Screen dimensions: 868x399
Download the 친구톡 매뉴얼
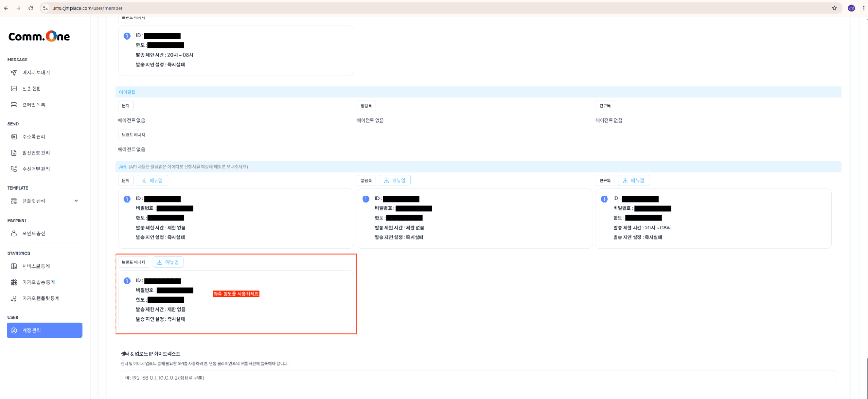(x=634, y=180)
